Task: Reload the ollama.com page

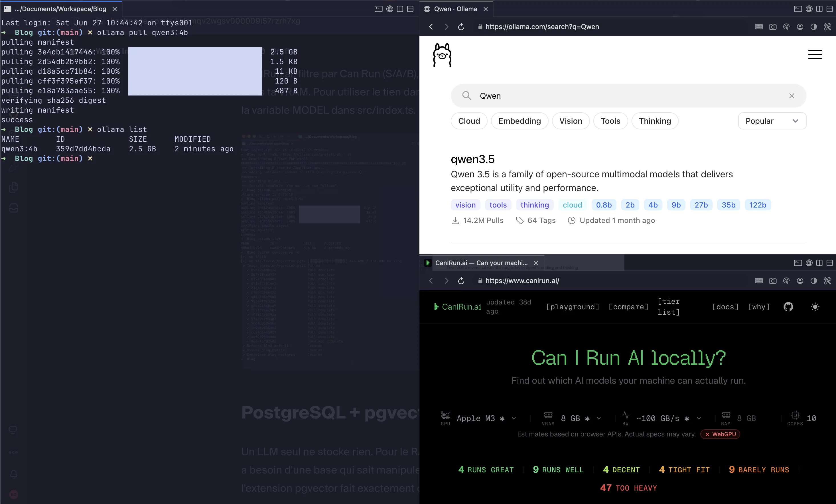Action: click(461, 27)
